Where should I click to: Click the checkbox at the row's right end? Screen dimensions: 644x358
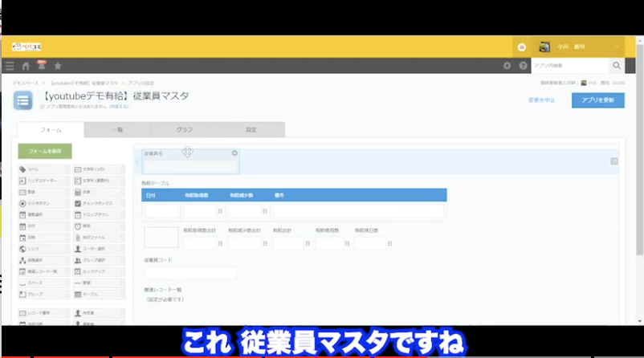tap(614, 161)
